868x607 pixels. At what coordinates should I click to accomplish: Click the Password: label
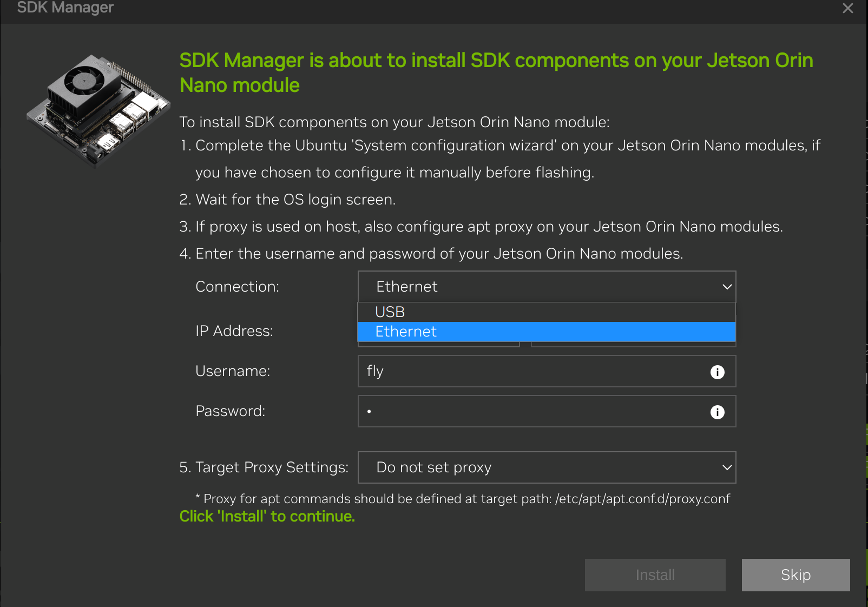pos(230,411)
